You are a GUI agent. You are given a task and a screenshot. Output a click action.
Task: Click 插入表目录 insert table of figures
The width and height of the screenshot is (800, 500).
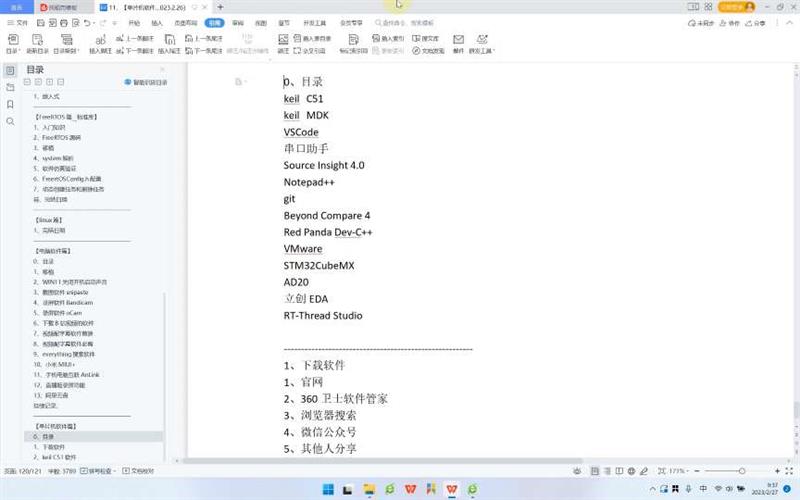click(x=312, y=38)
